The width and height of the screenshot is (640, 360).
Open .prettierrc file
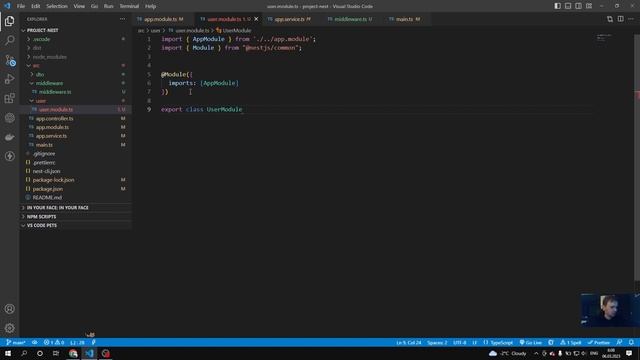(x=76, y=162)
